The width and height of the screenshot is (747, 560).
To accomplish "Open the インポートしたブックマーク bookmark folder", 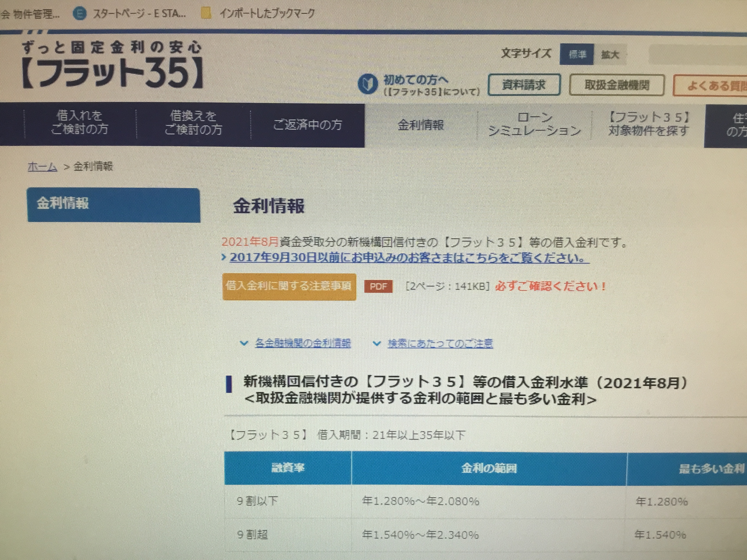I will click(267, 13).
